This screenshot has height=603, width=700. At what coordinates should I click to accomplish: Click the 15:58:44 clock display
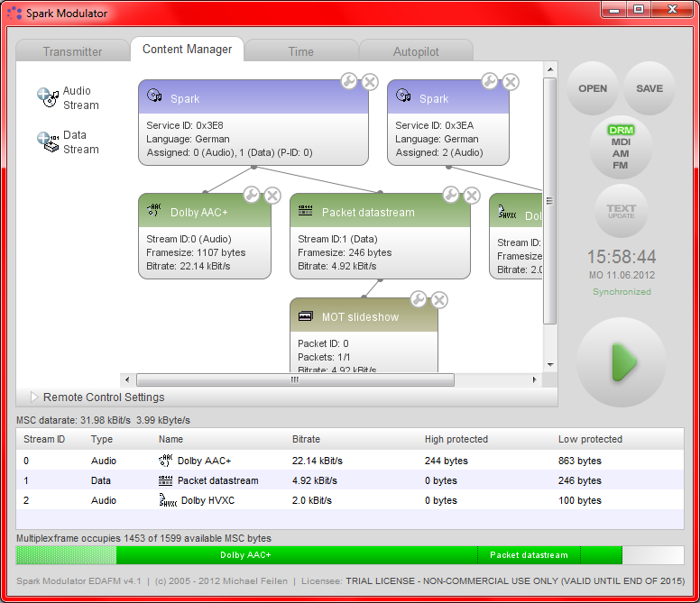coord(622,257)
